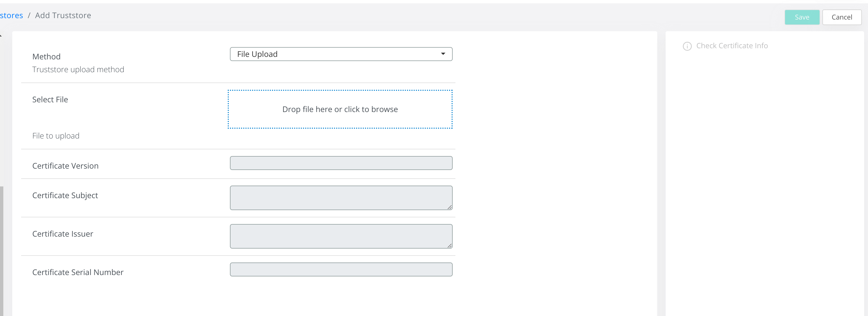This screenshot has height=316, width=868.
Task: Cancel adding the truststore
Action: click(841, 17)
